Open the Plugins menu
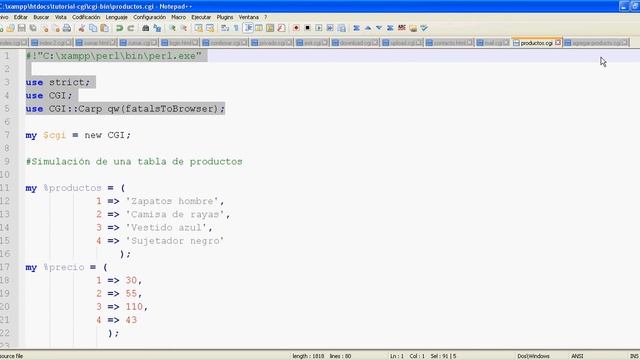640x360 pixels. [x=225, y=17]
